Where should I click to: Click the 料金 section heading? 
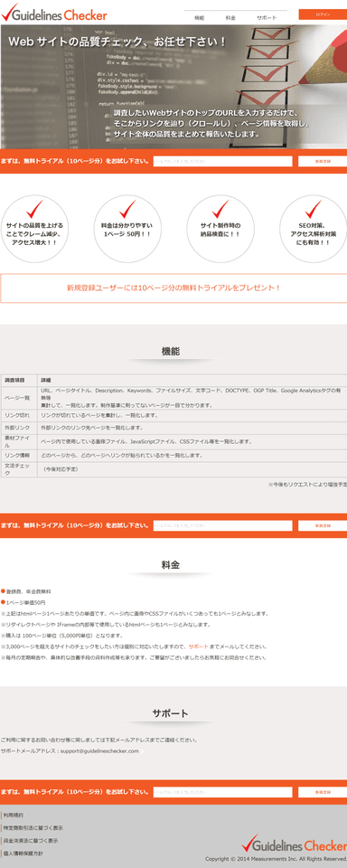[x=171, y=565]
